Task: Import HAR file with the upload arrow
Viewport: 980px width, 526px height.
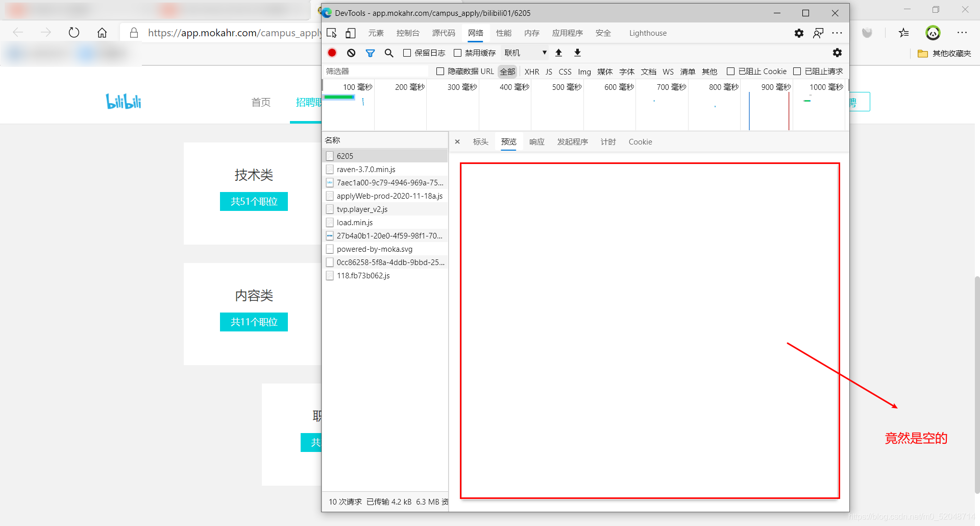Action: click(558, 53)
